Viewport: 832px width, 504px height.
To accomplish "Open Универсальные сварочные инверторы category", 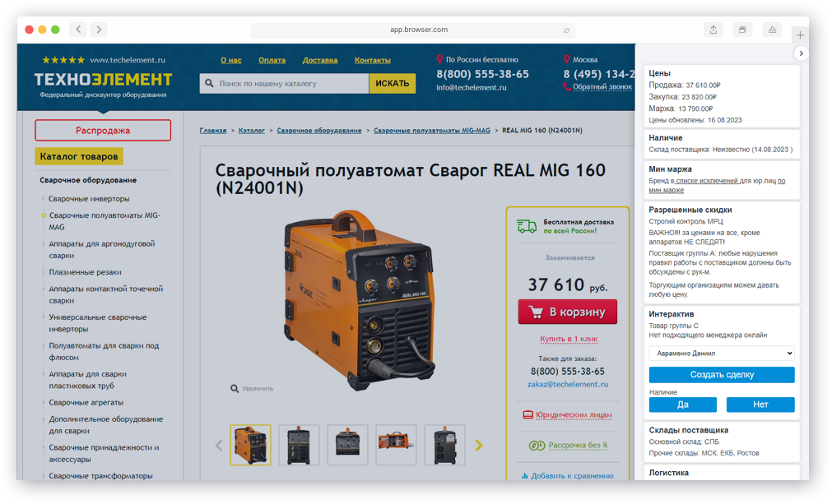I will (98, 323).
